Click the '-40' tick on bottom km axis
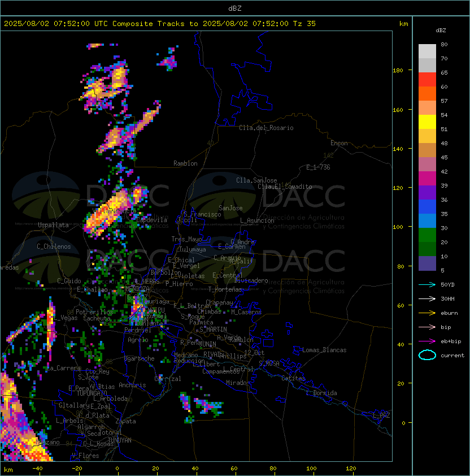The height and width of the screenshot is (476, 470). point(38,469)
